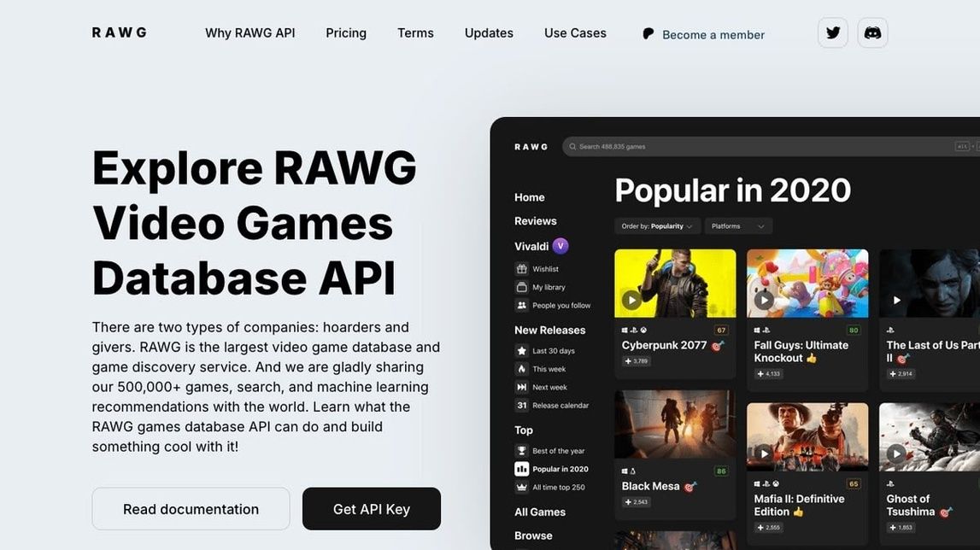Click the Patreon icon beside Become a member
The height and width of the screenshot is (550, 980).
[x=648, y=34]
